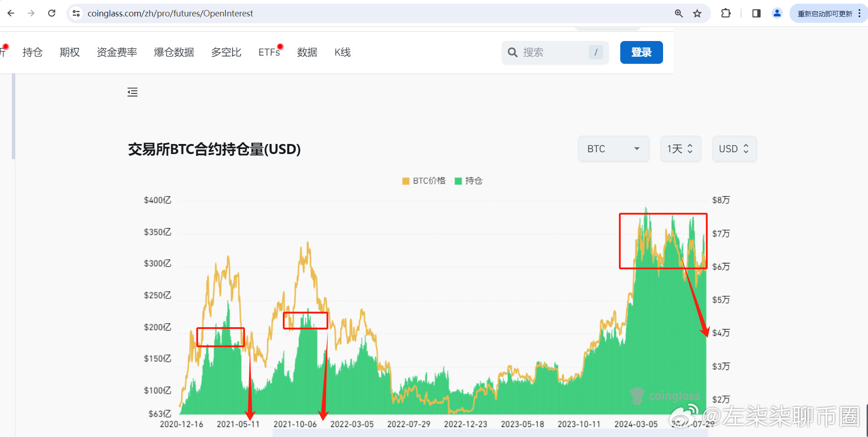Click the $400亿 axis label
This screenshot has height=437, width=868.
(158, 200)
